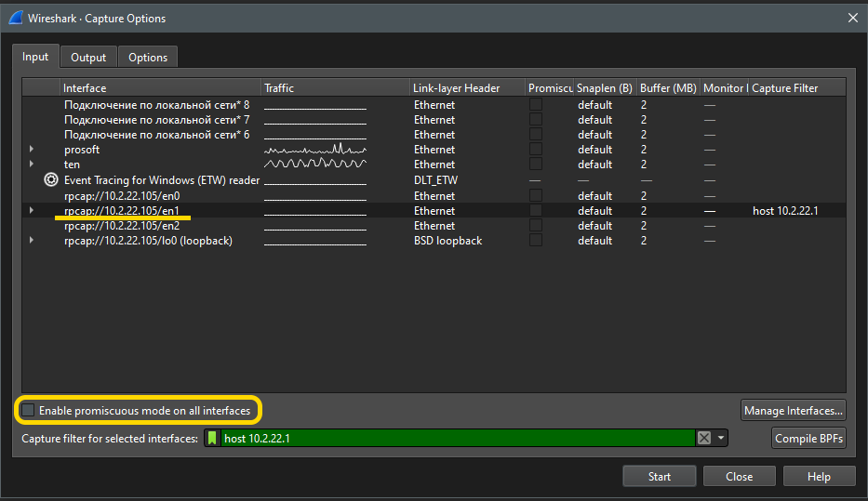Open the capture filter history dropdown arrow
This screenshot has width=868, height=501.
click(720, 438)
